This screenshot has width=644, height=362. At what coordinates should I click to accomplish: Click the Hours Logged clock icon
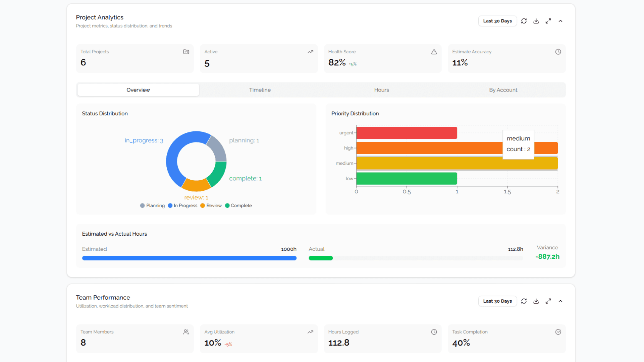434,332
